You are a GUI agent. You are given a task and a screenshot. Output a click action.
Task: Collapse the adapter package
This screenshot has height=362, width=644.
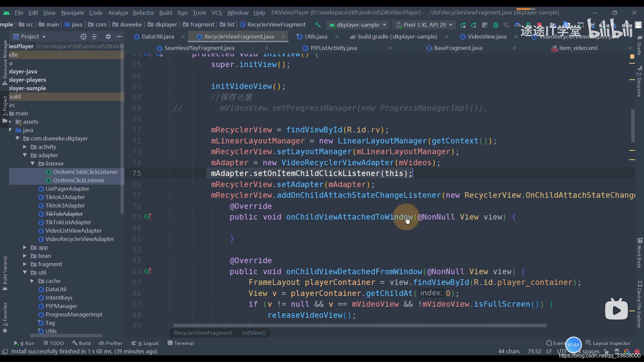tap(24, 155)
